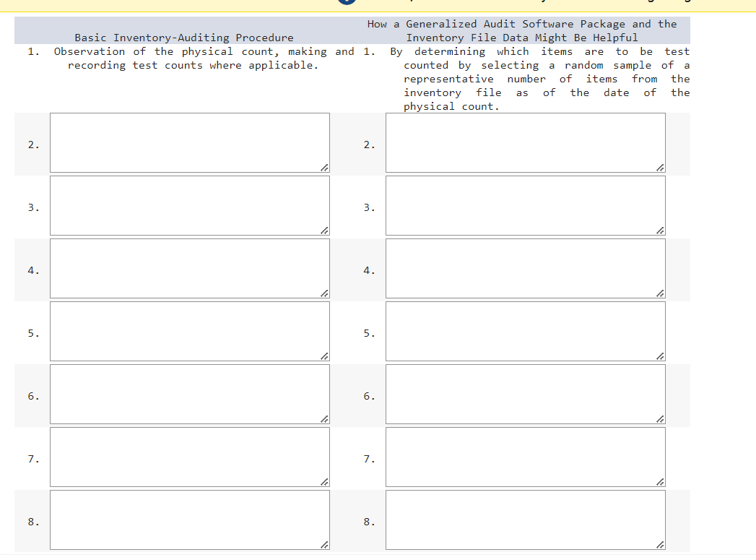Click the resize handle on right textbox 8
The height and width of the screenshot is (560, 756).
[661, 543]
